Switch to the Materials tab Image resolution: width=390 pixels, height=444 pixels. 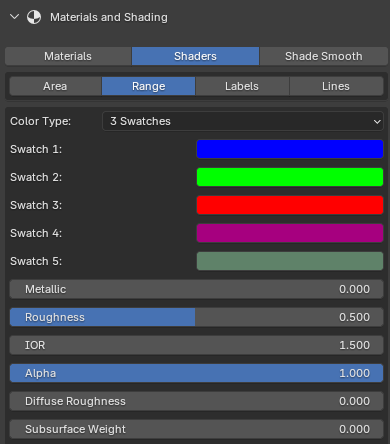[x=68, y=56]
